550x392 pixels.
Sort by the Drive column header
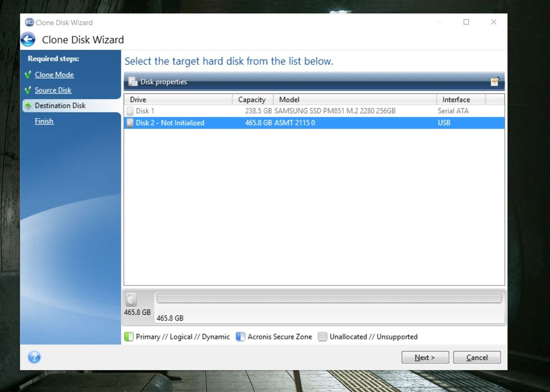click(x=178, y=100)
